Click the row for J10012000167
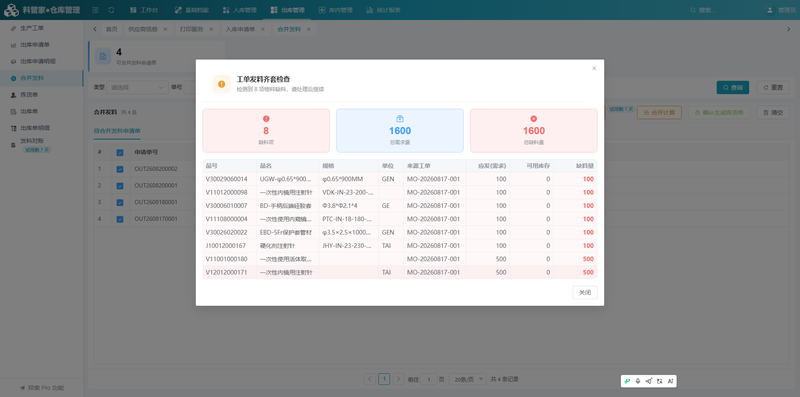 pos(400,245)
